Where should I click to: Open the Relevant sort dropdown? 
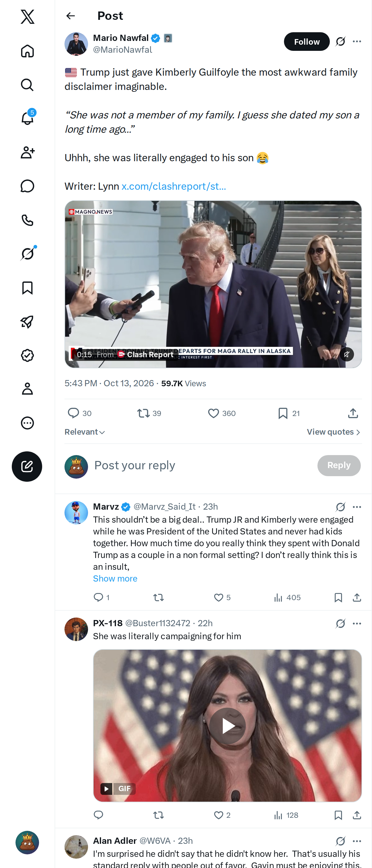point(85,432)
